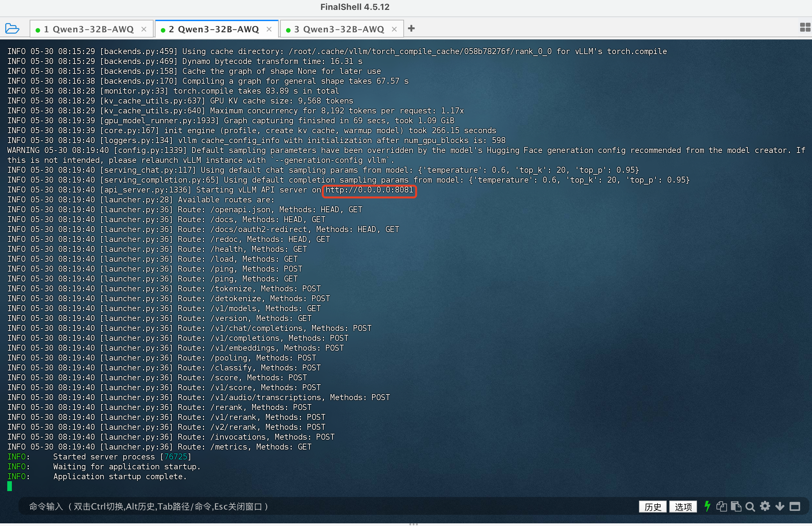Click the http://0.0.0.0:8081 server URL
This screenshot has height=526, width=812.
click(x=369, y=190)
